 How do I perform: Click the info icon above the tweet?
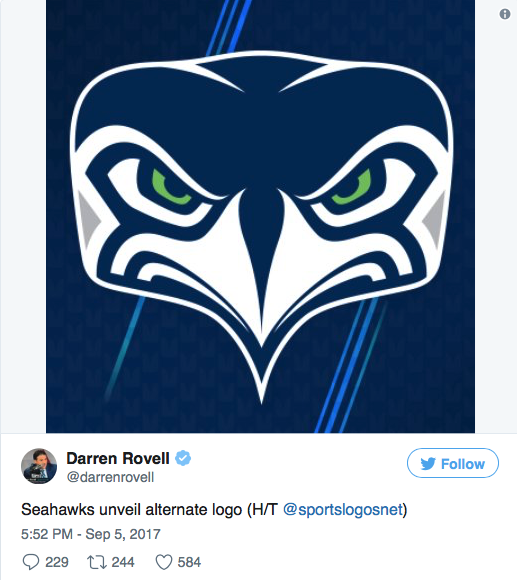point(504,14)
